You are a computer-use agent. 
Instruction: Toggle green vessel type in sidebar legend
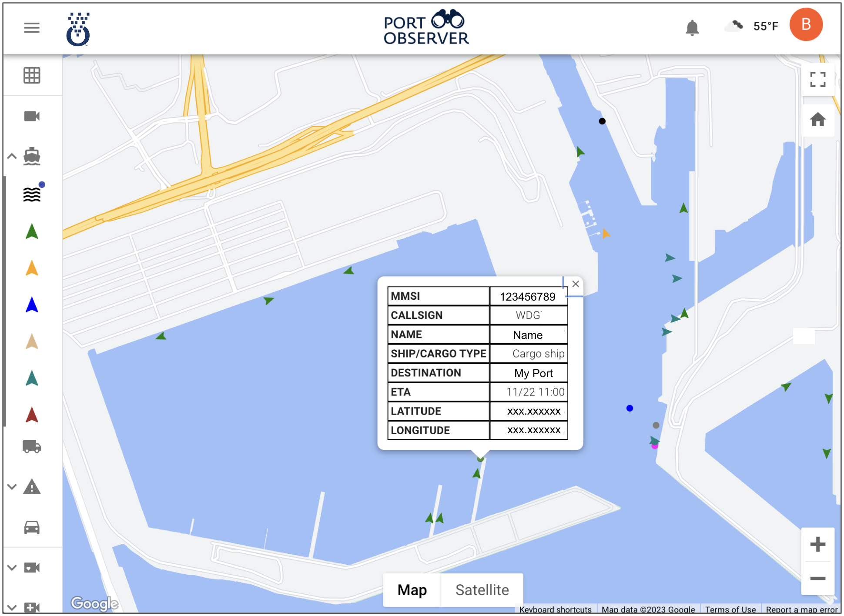pos(32,231)
